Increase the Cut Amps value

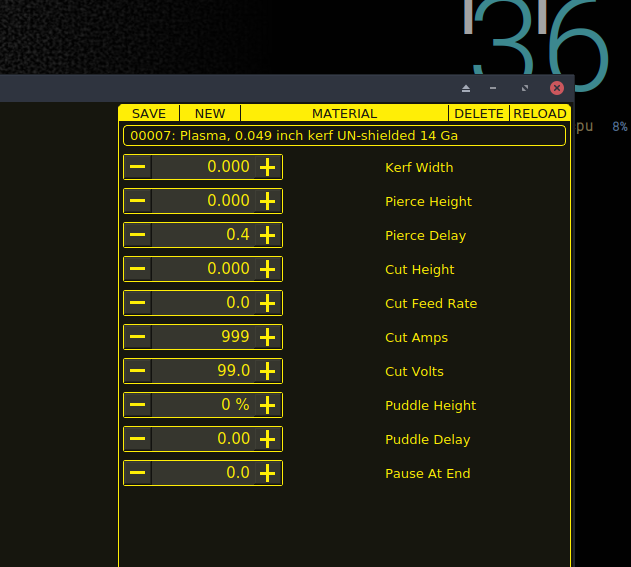[268, 337]
